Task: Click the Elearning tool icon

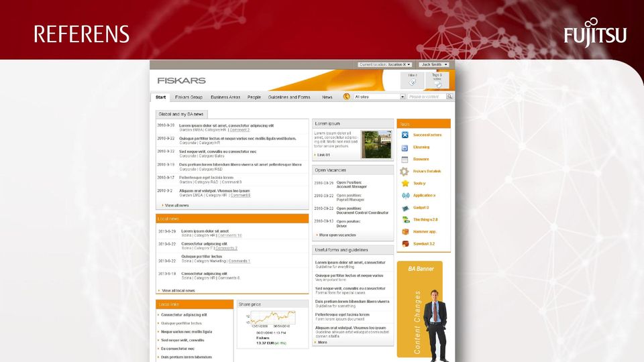Action: pos(405,147)
